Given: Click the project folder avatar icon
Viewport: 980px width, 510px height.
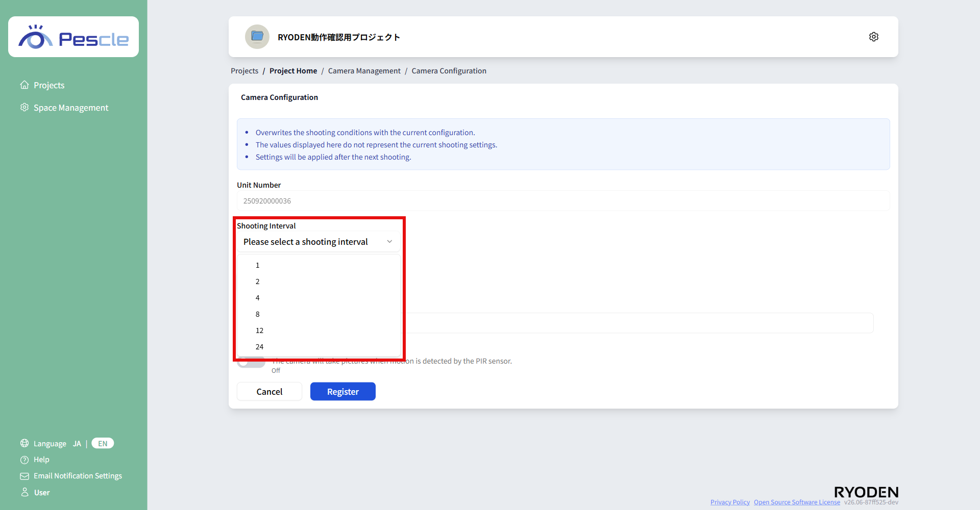Looking at the screenshot, I should (257, 37).
